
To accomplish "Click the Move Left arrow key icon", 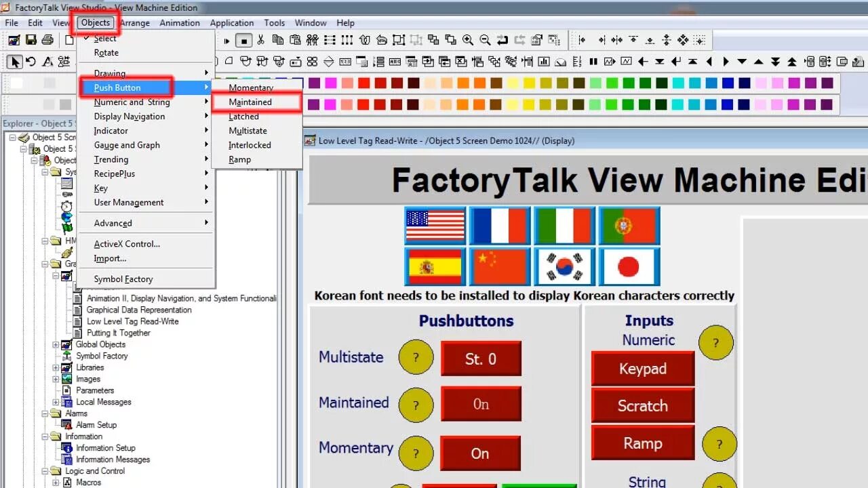I will [709, 62].
